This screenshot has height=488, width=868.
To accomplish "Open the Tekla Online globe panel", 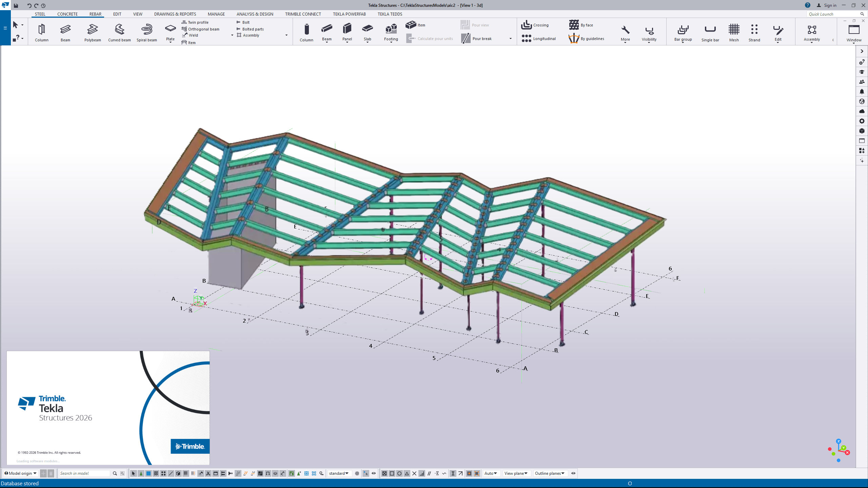I will (x=862, y=101).
